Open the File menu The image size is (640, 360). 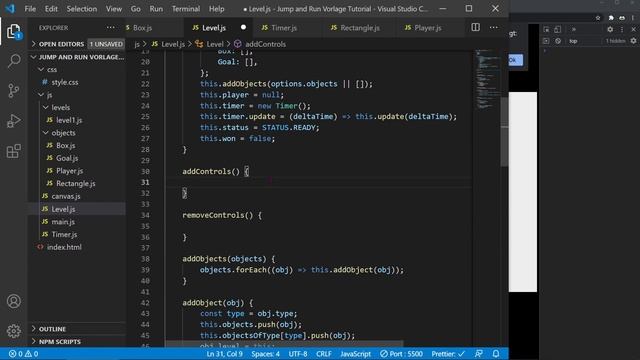[x=30, y=9]
